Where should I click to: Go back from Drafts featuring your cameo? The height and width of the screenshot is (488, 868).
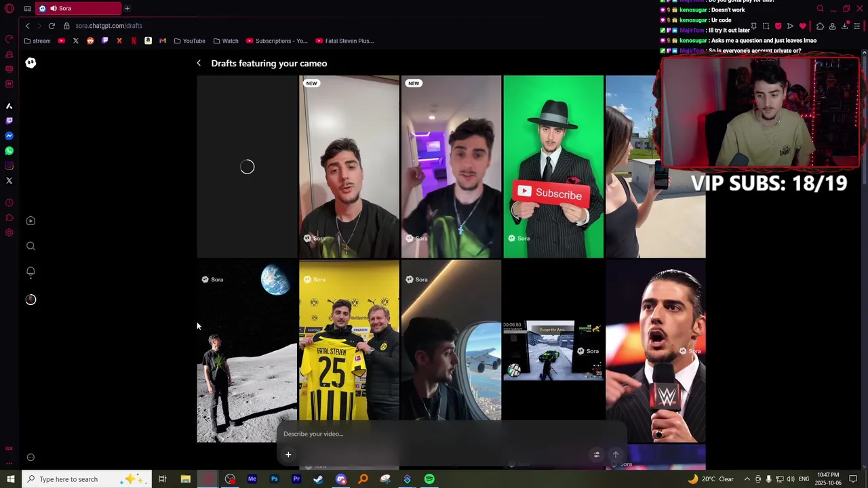point(199,63)
